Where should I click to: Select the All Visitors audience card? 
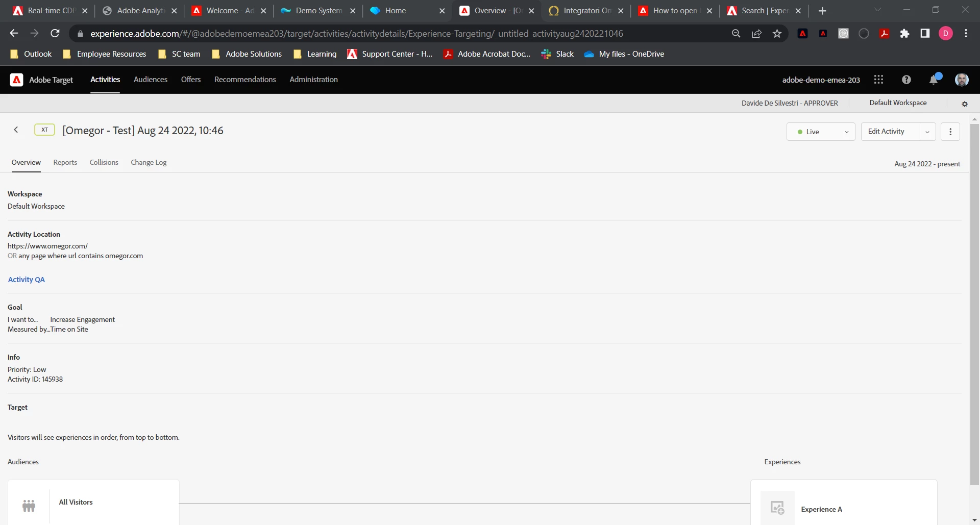coord(93,503)
